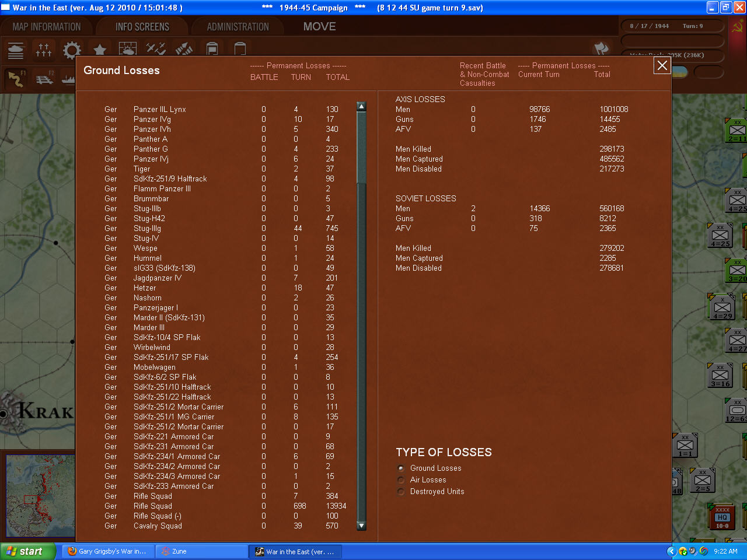The height and width of the screenshot is (560, 747).
Task: Click the Axis Men Captured value 485562
Action: 612,159
